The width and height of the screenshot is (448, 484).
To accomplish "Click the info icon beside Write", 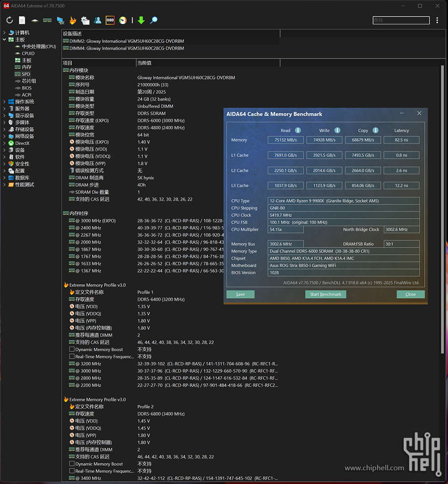I will click(337, 130).
